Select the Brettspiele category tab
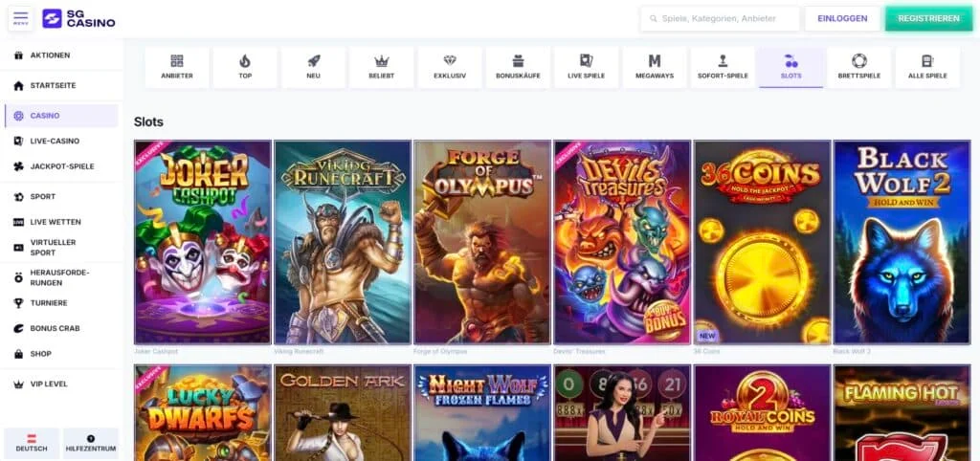 858,67
